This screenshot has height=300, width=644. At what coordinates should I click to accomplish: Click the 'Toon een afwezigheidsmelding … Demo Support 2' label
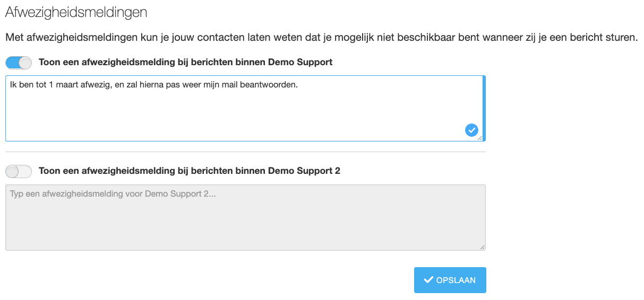click(x=190, y=171)
